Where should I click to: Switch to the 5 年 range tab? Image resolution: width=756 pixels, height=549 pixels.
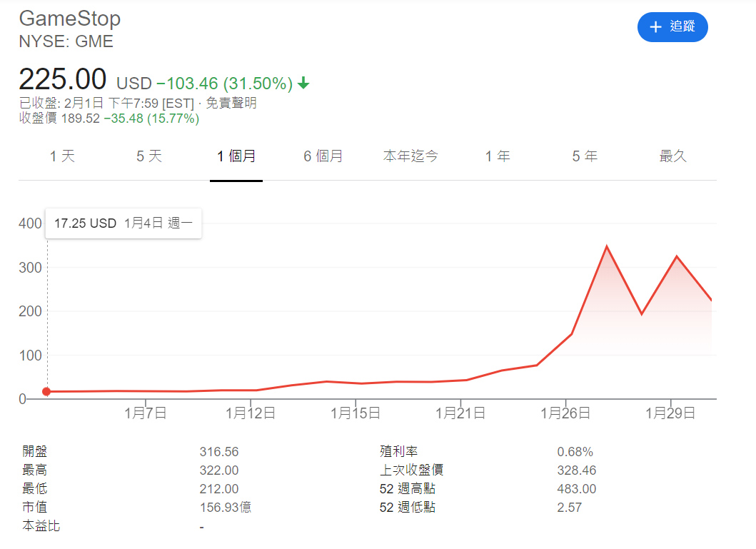(x=585, y=156)
